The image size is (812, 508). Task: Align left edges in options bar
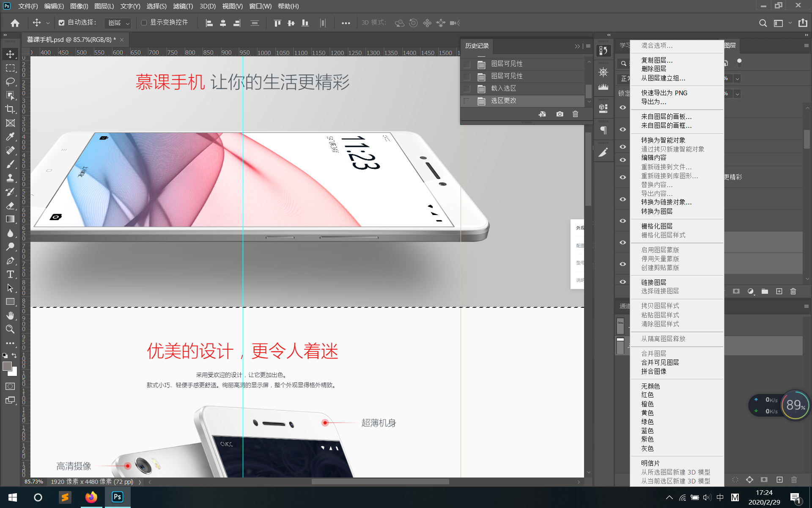tap(209, 23)
